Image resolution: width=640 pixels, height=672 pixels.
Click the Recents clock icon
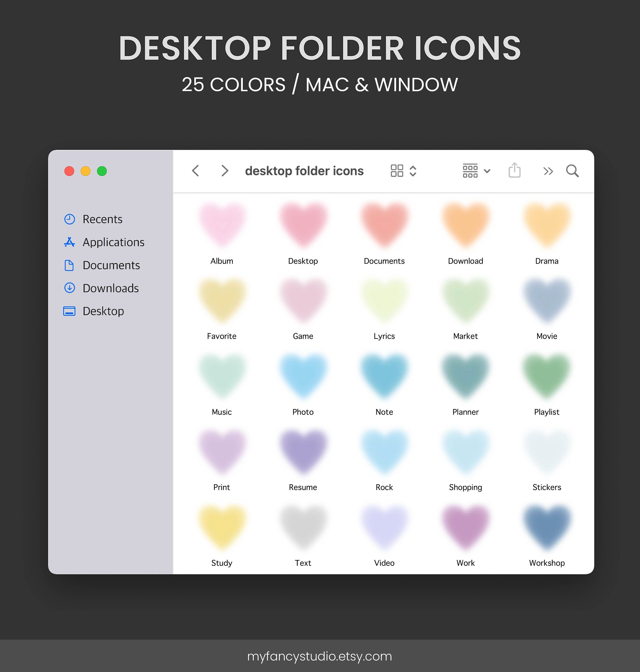[70, 219]
